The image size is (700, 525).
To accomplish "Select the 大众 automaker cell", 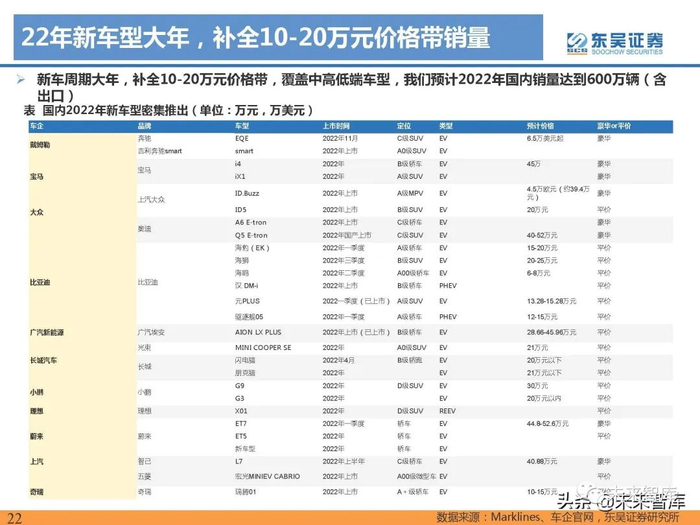I will (x=37, y=212).
